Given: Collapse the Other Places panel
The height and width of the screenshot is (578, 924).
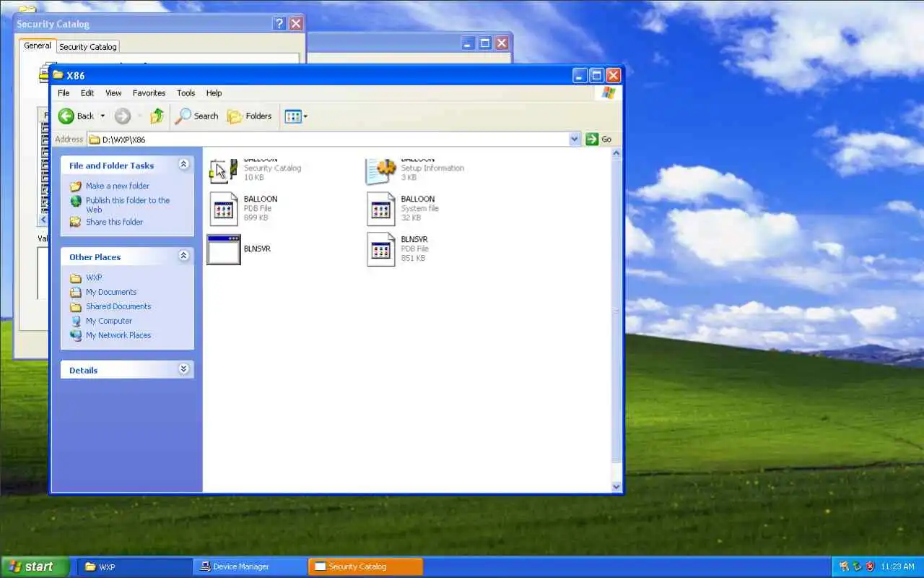Looking at the screenshot, I should 183,256.
